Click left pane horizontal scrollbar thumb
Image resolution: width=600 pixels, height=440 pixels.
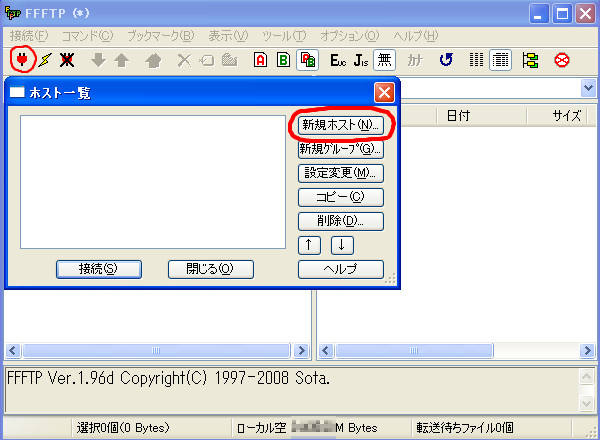click(156, 350)
